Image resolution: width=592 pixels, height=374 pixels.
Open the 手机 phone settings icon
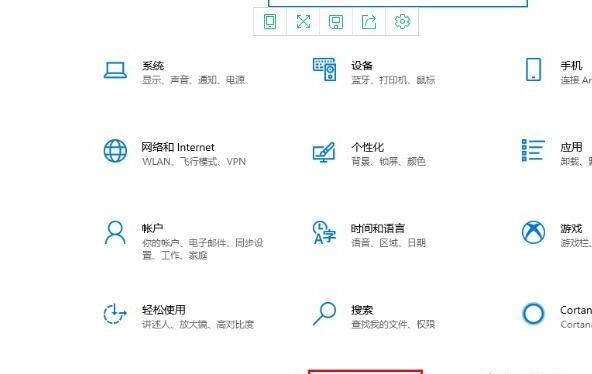(x=533, y=69)
